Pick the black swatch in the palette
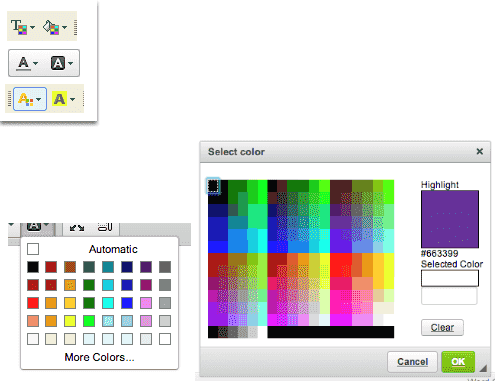Viewport: 504px width, 385px height. click(x=33, y=267)
